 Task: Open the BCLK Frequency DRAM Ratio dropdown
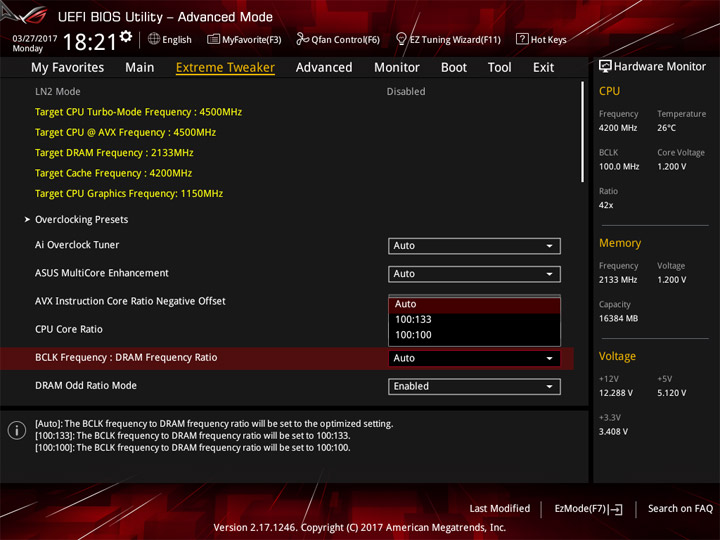(474, 358)
